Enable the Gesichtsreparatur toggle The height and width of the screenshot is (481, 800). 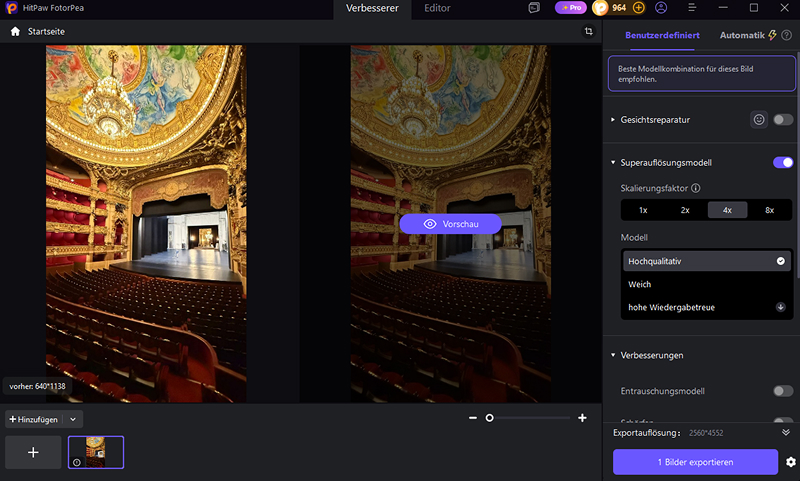[x=783, y=120]
